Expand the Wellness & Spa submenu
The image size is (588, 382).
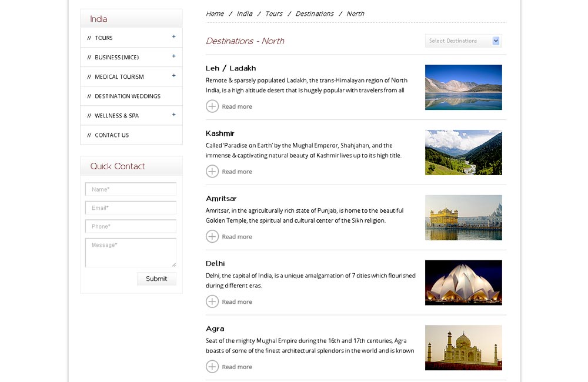coord(173,115)
